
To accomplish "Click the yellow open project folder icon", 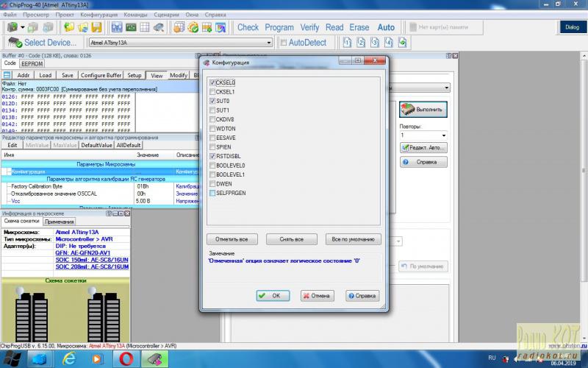I will click(x=69, y=27).
